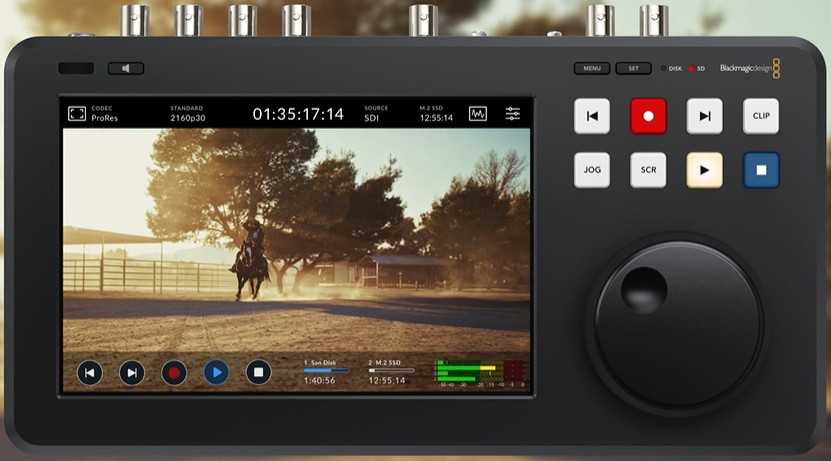Tap the on-screen skip-to-previous-clip icon
831x461 pixels.
[90, 373]
